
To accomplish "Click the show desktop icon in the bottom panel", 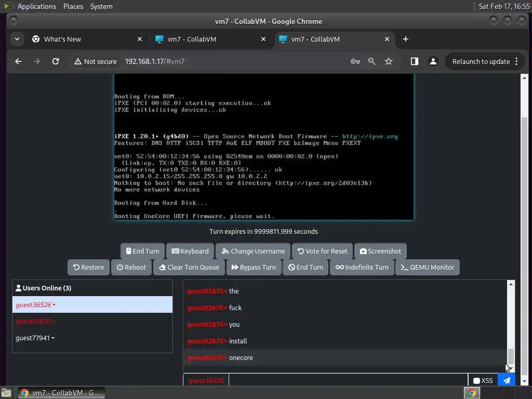I will tap(6, 393).
